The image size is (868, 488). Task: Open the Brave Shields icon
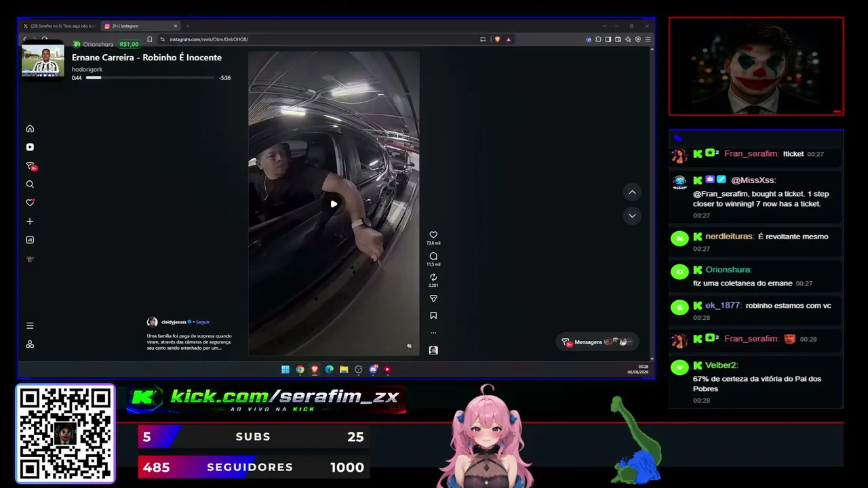tap(497, 39)
